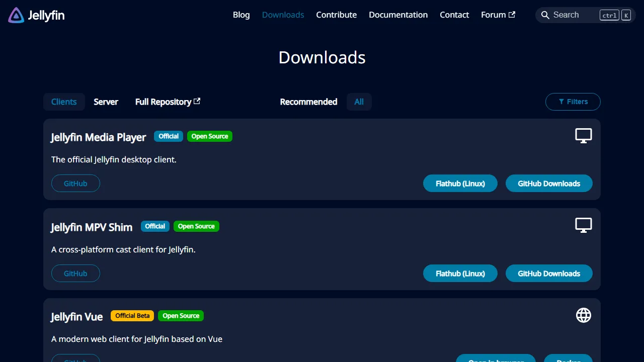Navigate to the Documentation page
This screenshot has width=644, height=362.
398,15
